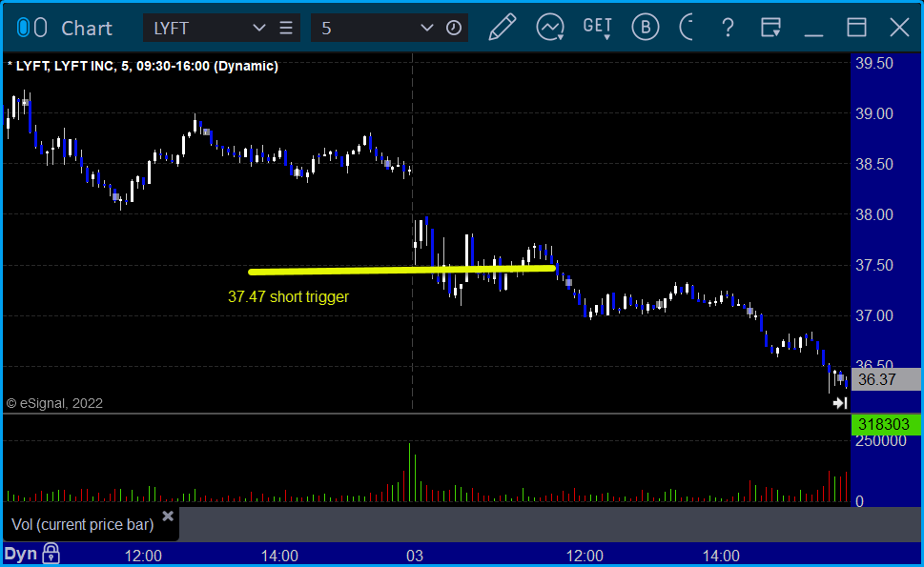The width and height of the screenshot is (924, 567).
Task: Click the circled B button
Action: [646, 28]
